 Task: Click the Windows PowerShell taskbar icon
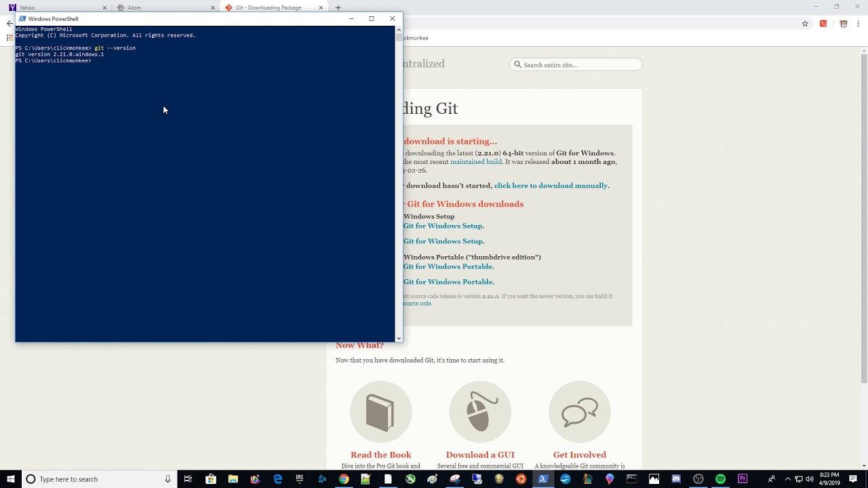point(543,479)
